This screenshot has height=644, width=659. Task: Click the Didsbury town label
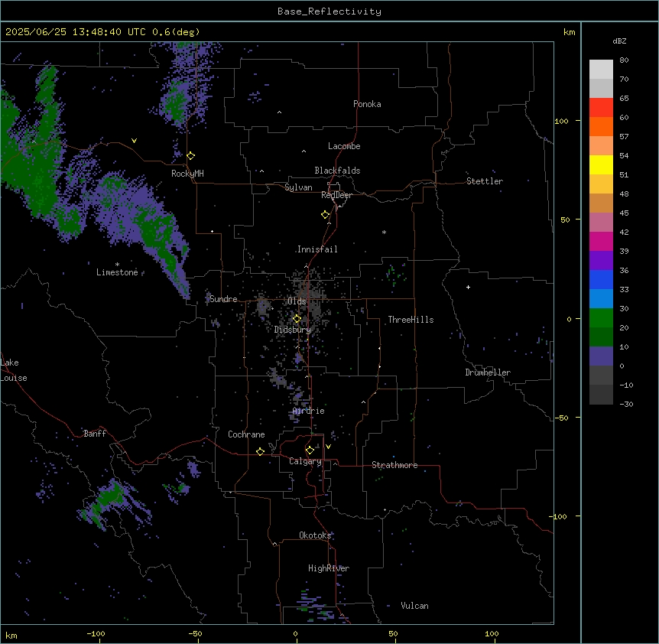tap(293, 330)
